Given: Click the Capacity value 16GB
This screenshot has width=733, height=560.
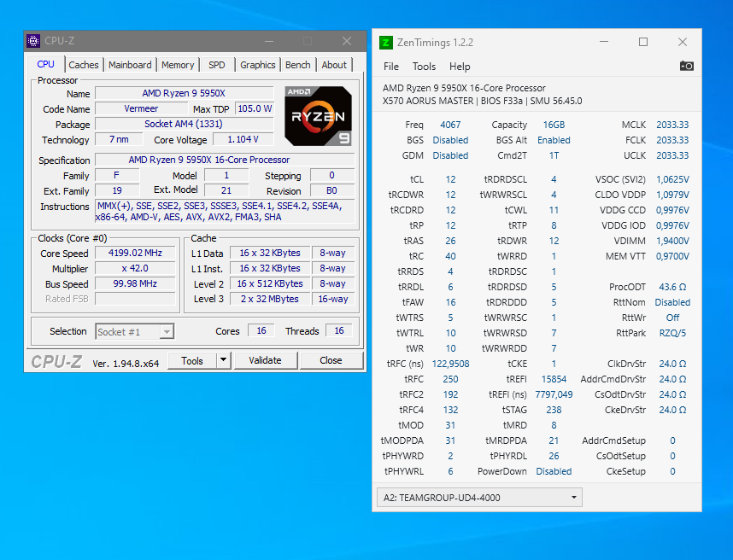Looking at the screenshot, I should tap(554, 125).
